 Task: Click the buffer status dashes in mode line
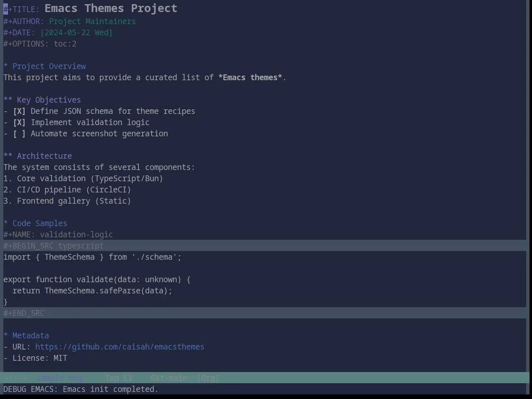[x=15, y=378]
